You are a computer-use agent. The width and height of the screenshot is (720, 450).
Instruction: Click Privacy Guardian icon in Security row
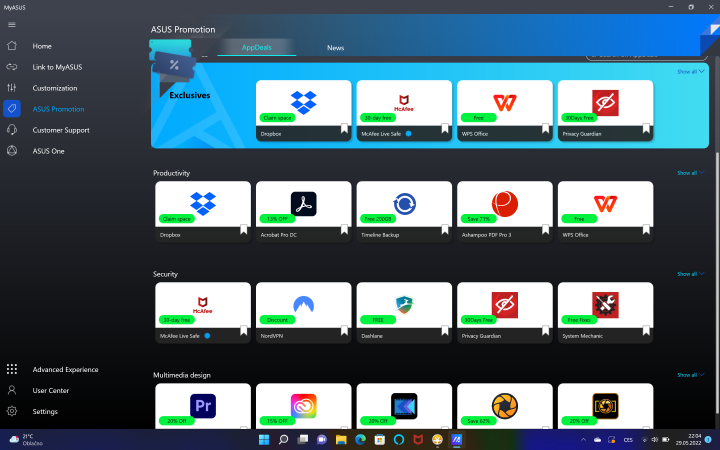505,304
